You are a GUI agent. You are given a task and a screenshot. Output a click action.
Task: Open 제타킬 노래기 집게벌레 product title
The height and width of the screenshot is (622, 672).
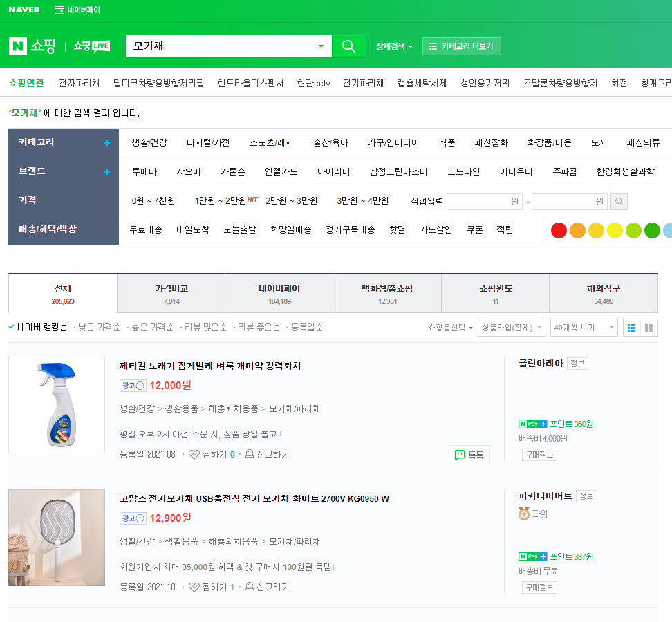209,366
